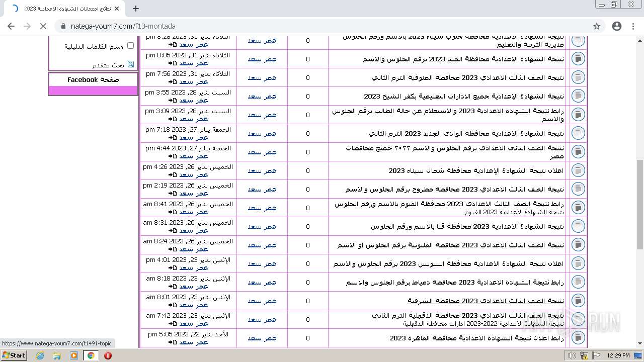Image resolution: width=644 pixels, height=362 pixels.
Task: Open Windows Explorer folder taskbar icon
Action: (57, 355)
